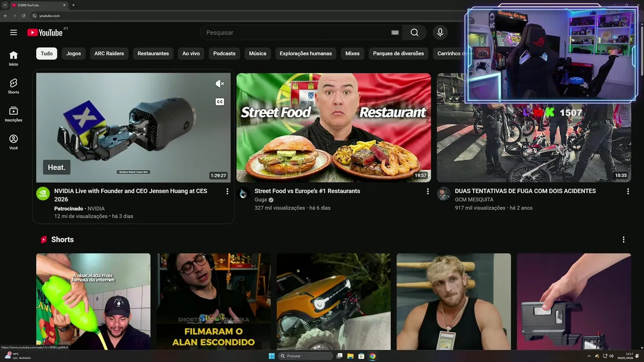Open the tab search dropdown arrow

5,5
